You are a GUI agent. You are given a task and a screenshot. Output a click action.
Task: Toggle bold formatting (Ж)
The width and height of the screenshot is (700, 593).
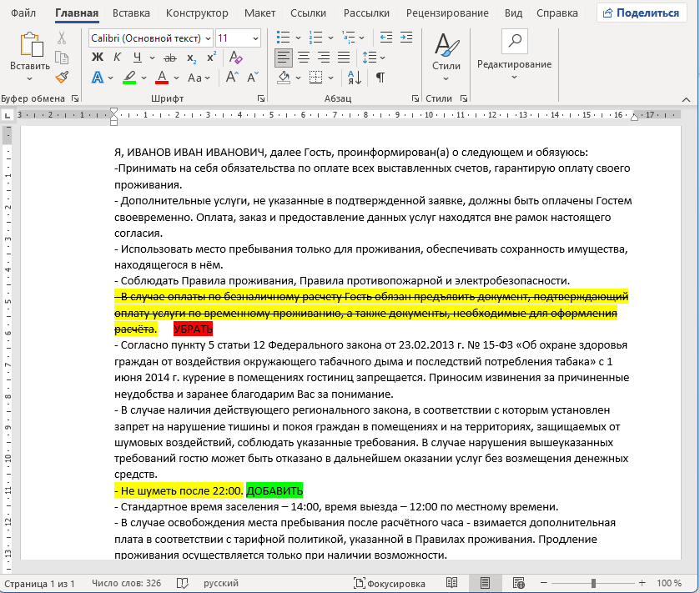tap(98, 57)
